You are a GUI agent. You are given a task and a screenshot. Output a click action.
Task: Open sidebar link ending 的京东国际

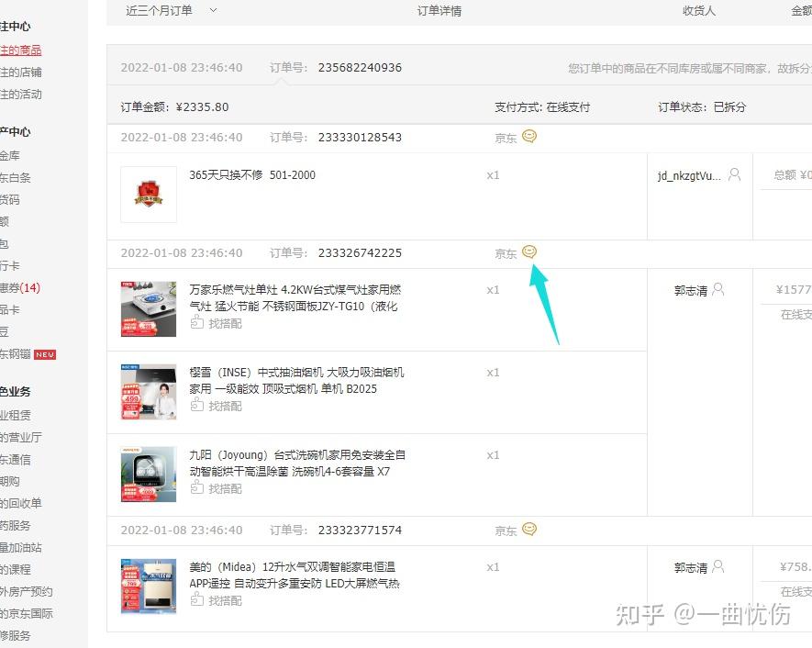click(27, 613)
